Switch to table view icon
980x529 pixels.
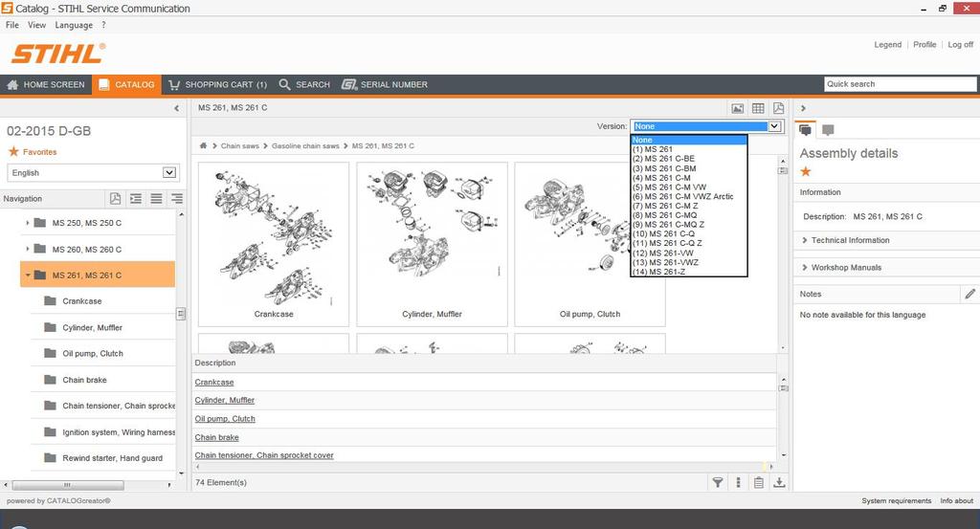[x=758, y=108]
